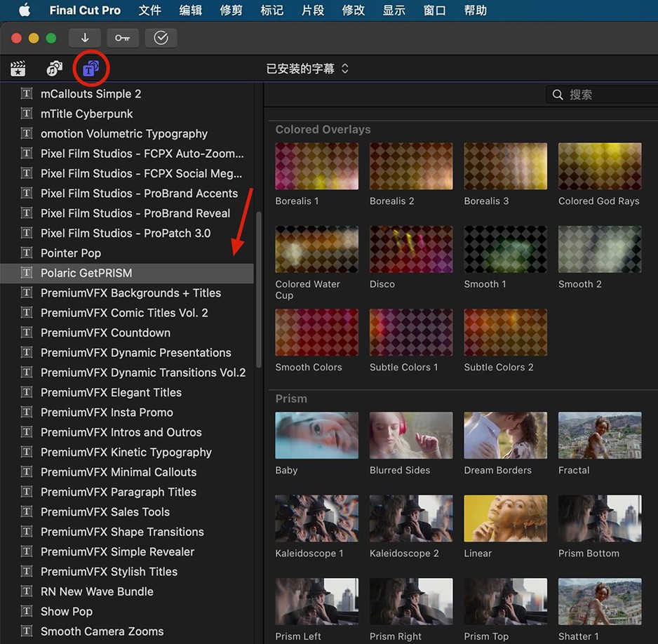Open the 窗口 menu
This screenshot has height=644, width=658.
coord(434,11)
